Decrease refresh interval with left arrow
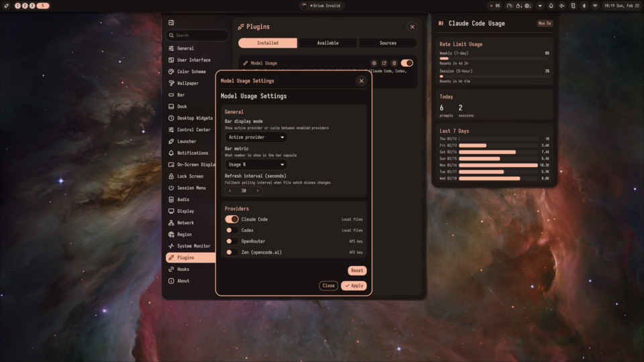The height and width of the screenshot is (362, 644). pyautogui.click(x=230, y=191)
